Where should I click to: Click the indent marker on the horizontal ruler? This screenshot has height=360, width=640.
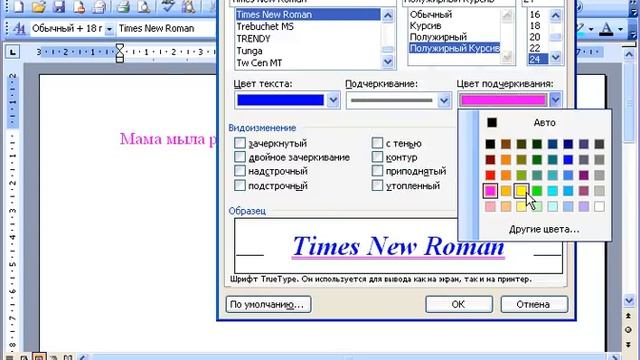[x=120, y=53]
